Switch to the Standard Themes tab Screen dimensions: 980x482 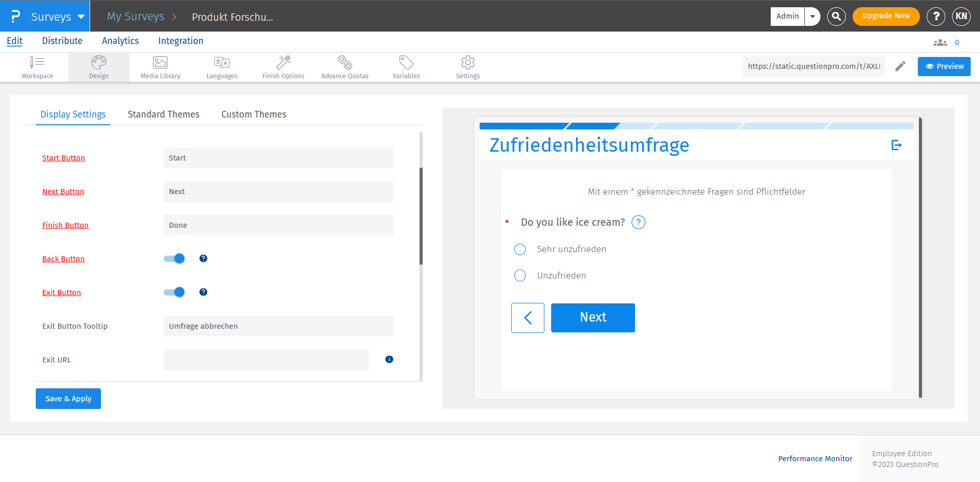coord(164,114)
